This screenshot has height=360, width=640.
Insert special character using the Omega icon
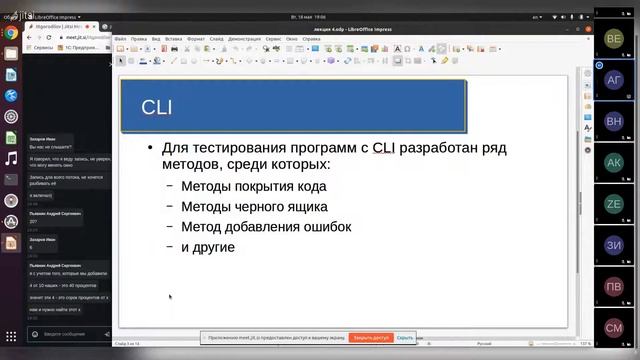407,49
